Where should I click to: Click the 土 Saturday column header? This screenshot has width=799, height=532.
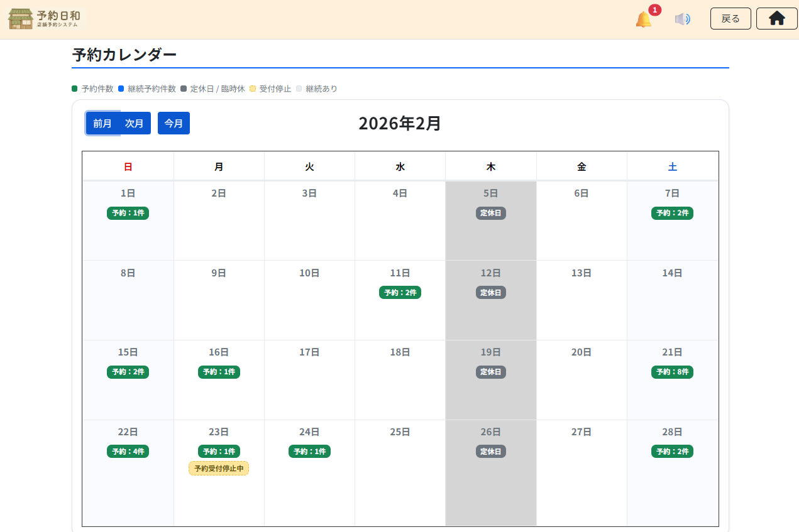point(673,166)
